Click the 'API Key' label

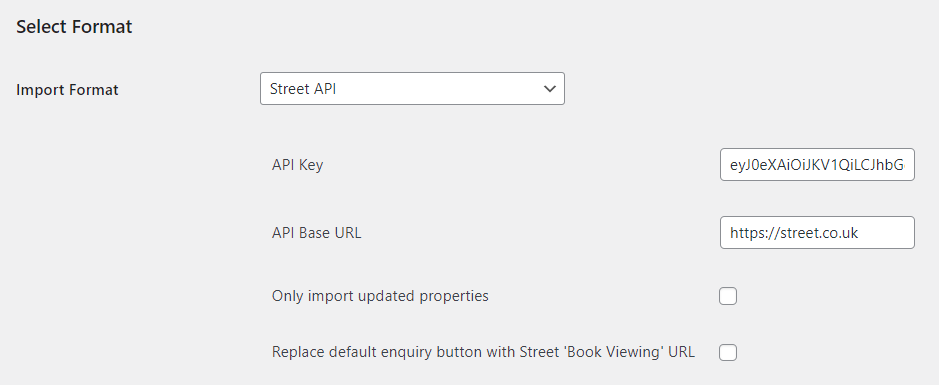click(x=297, y=165)
